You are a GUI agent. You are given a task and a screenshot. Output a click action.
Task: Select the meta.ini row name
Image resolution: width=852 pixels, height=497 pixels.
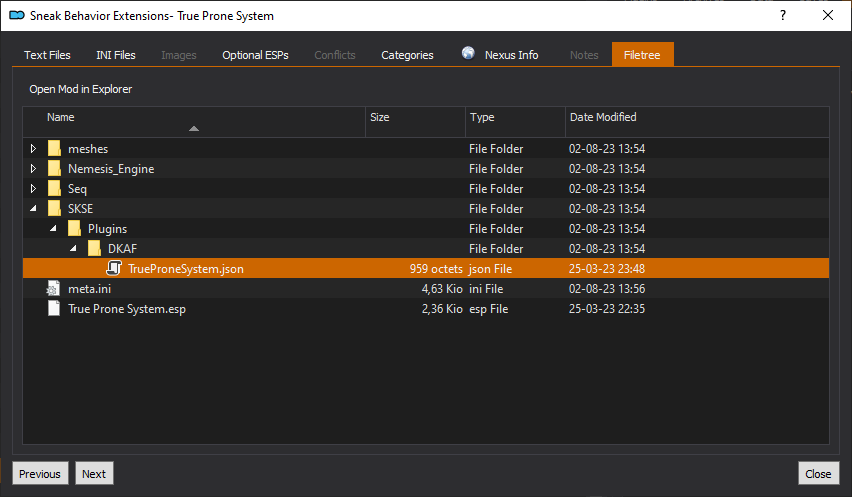[x=89, y=288]
